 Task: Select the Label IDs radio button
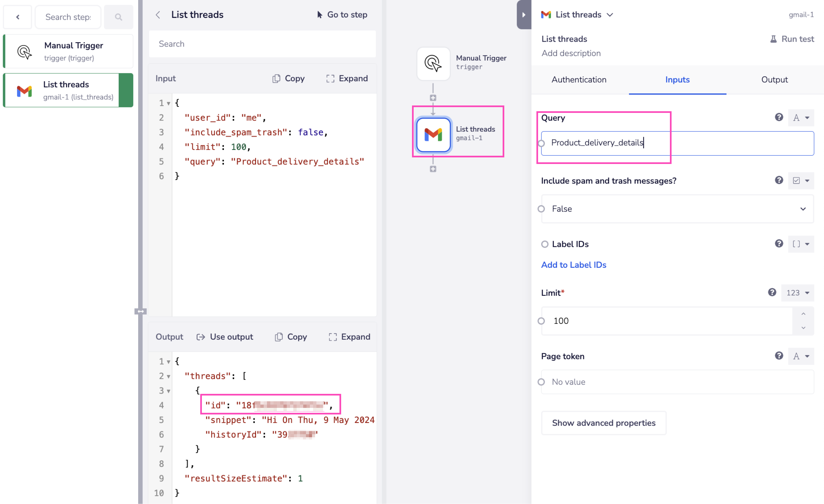tap(545, 244)
